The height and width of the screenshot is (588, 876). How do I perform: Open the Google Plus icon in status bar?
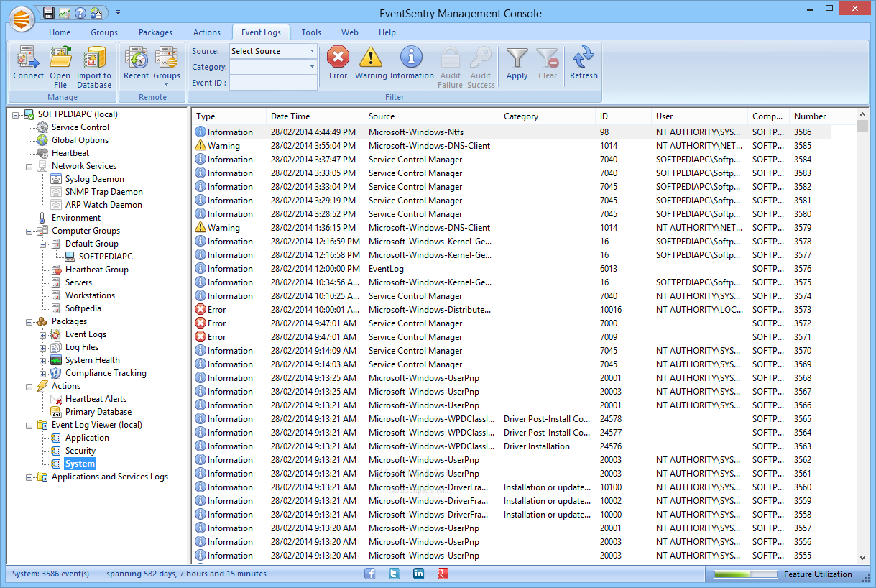(x=443, y=574)
